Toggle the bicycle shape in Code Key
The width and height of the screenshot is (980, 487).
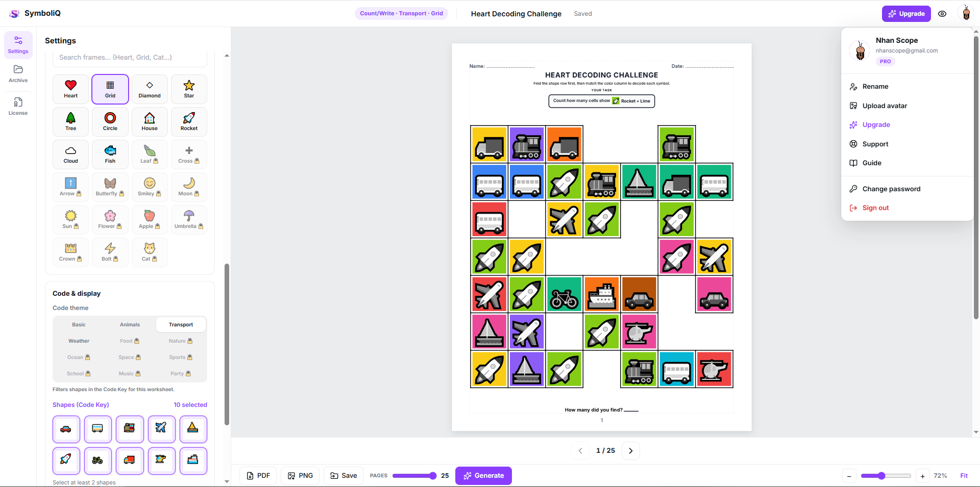tap(97, 460)
